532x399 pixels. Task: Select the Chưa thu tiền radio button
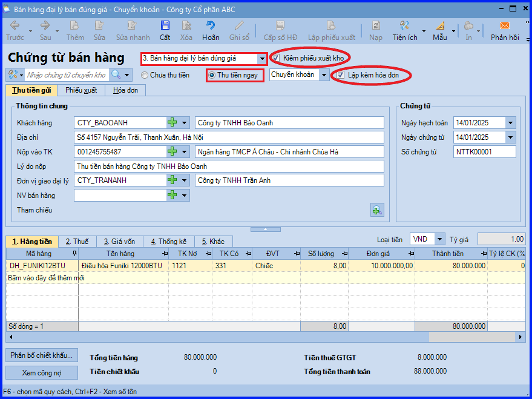145,75
